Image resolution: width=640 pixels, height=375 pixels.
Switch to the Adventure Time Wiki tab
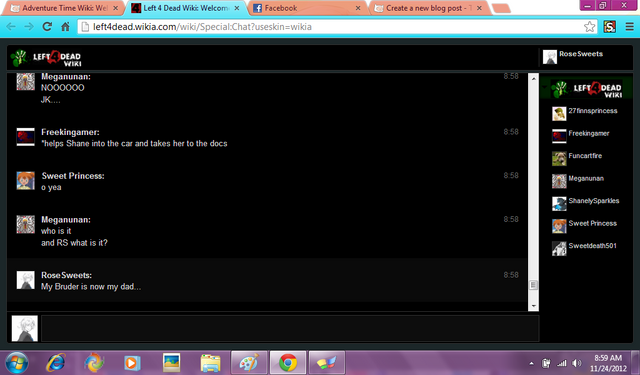pyautogui.click(x=64, y=8)
